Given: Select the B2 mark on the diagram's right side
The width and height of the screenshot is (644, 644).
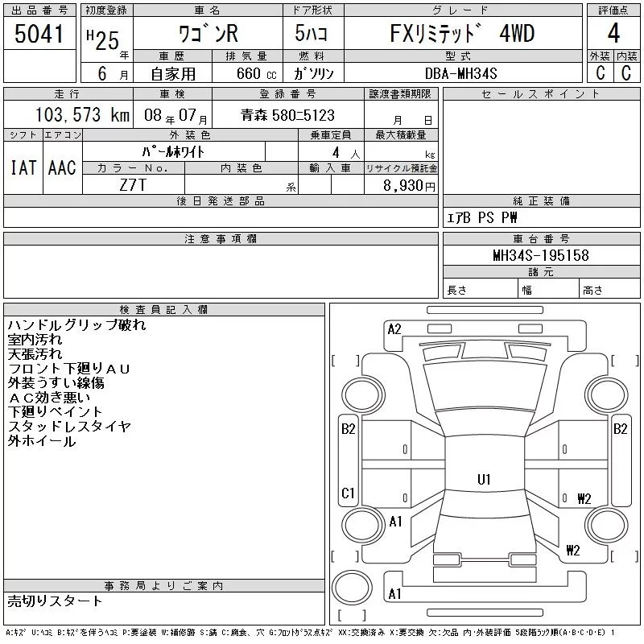Looking at the screenshot, I should (x=620, y=429).
